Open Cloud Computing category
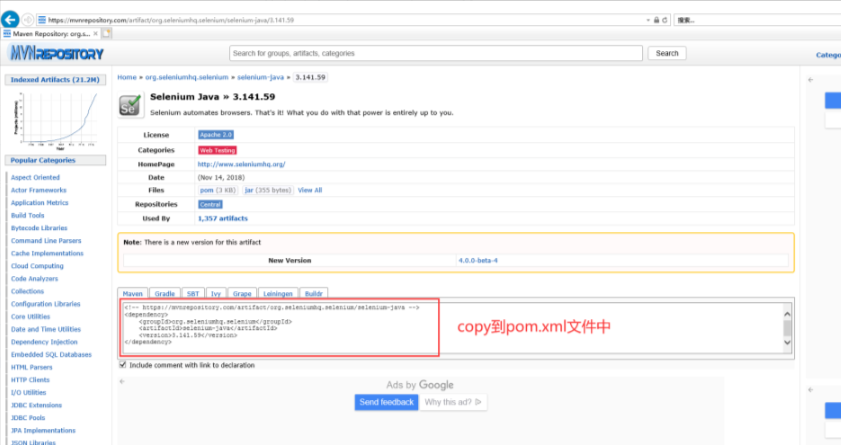This screenshot has width=841, height=445. (x=37, y=266)
